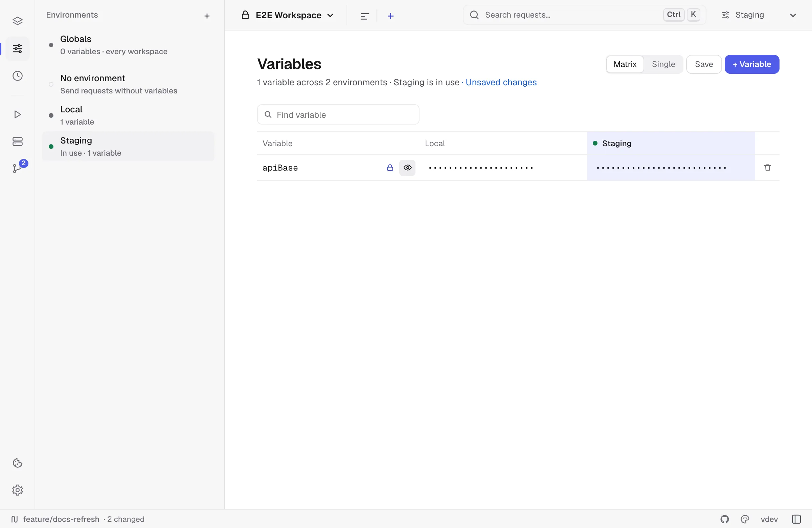The height and width of the screenshot is (528, 812).
Task: Add a new environment with plus icon
Action: [207, 16]
